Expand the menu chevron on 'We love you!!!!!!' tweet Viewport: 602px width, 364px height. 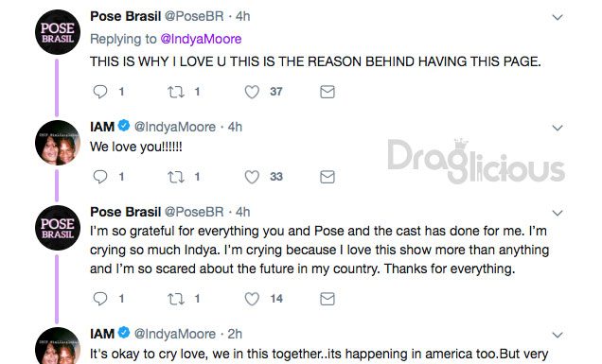pos(558,128)
